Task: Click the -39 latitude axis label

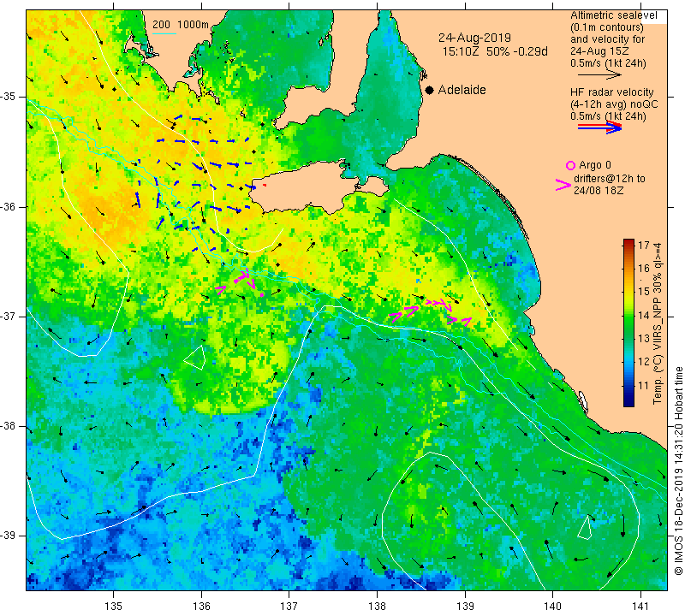Action: click(x=9, y=536)
